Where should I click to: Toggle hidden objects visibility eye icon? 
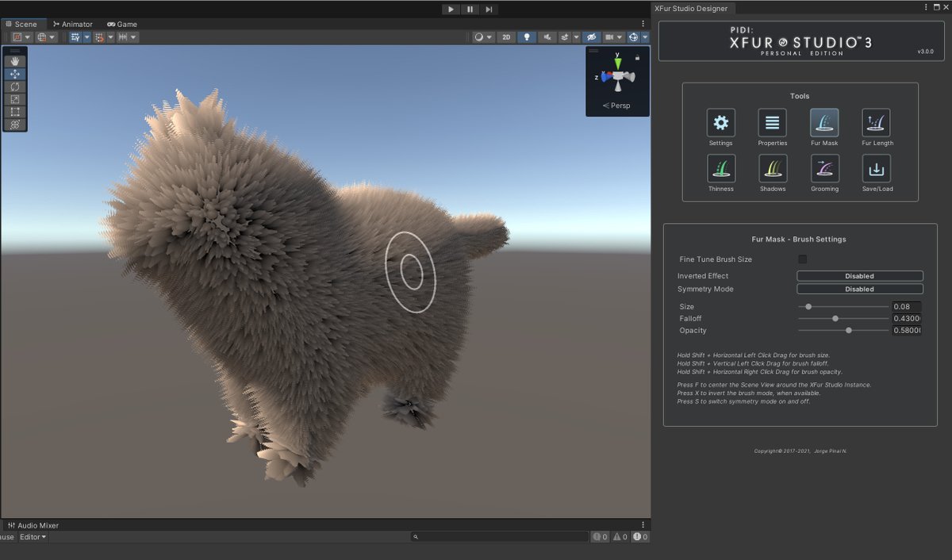pos(592,37)
